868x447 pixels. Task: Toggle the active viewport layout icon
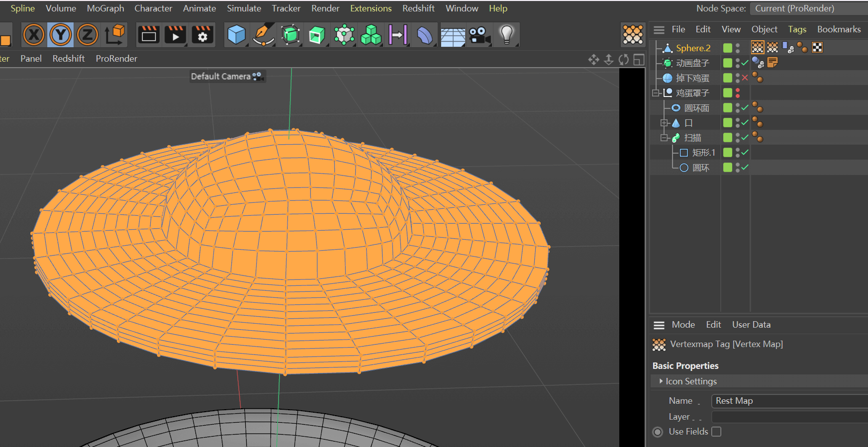[x=639, y=60]
